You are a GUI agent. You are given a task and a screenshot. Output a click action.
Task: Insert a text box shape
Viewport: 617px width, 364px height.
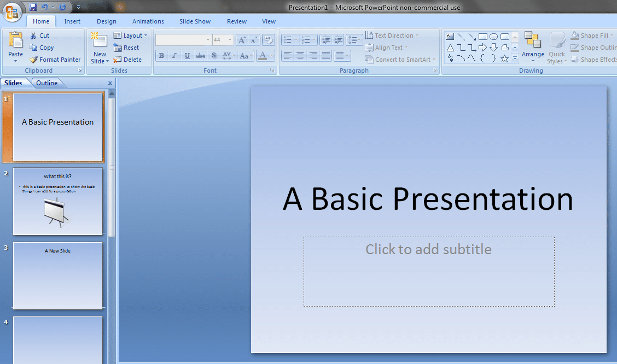point(450,37)
